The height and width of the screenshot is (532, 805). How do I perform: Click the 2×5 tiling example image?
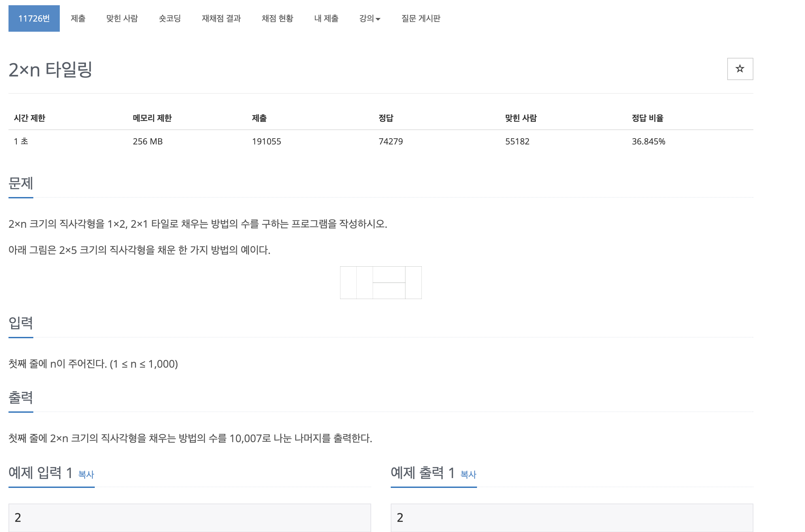coord(381,282)
